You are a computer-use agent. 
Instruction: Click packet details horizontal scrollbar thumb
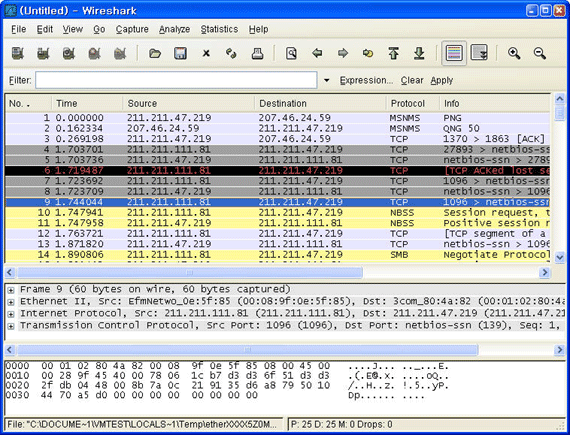(248, 350)
